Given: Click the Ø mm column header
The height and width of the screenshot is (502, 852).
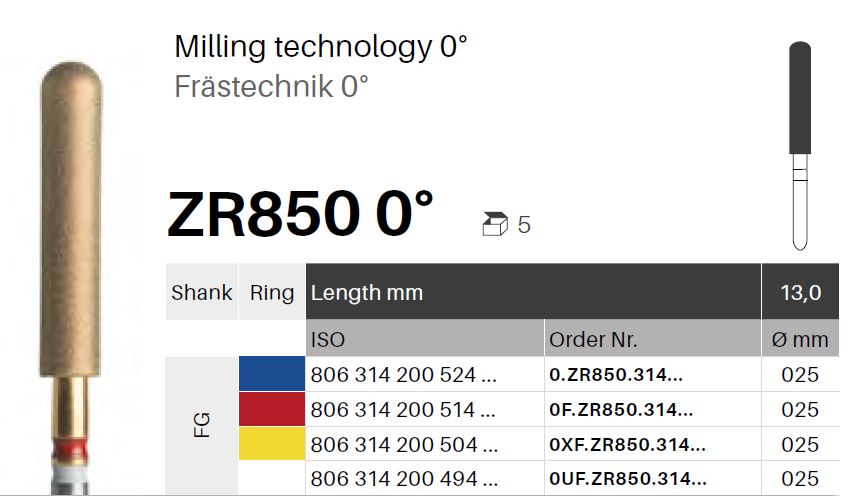Looking at the screenshot, I should click(x=800, y=338).
